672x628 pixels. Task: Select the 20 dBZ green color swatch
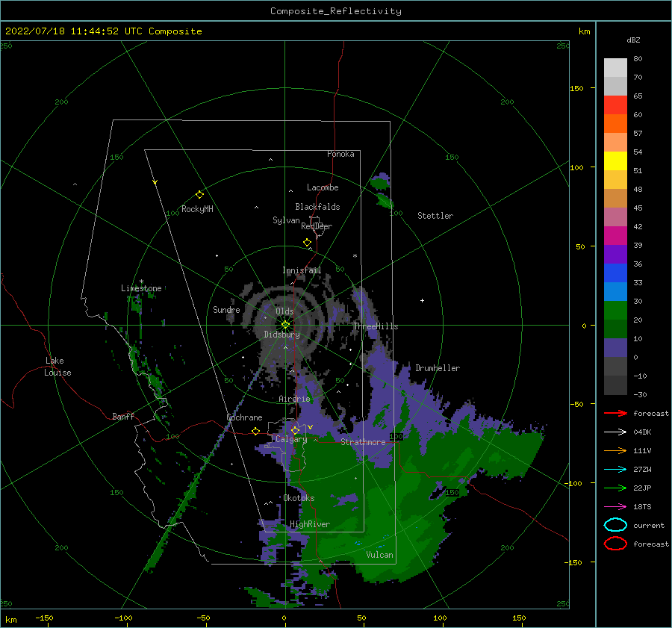615,311
